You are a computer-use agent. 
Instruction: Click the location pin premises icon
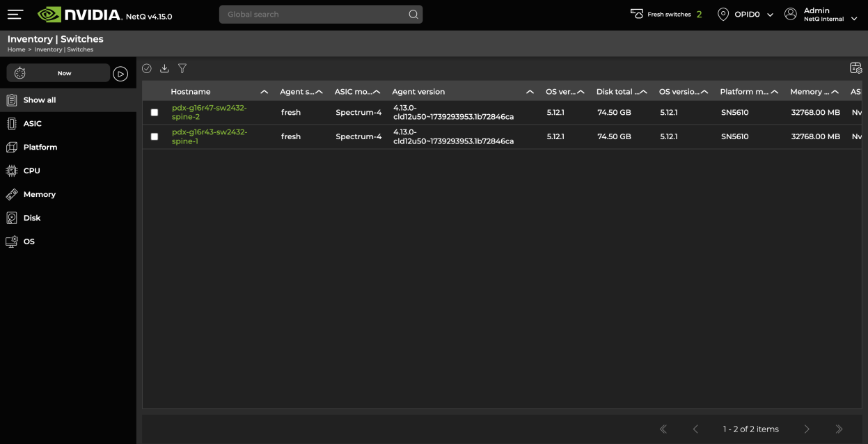723,14
